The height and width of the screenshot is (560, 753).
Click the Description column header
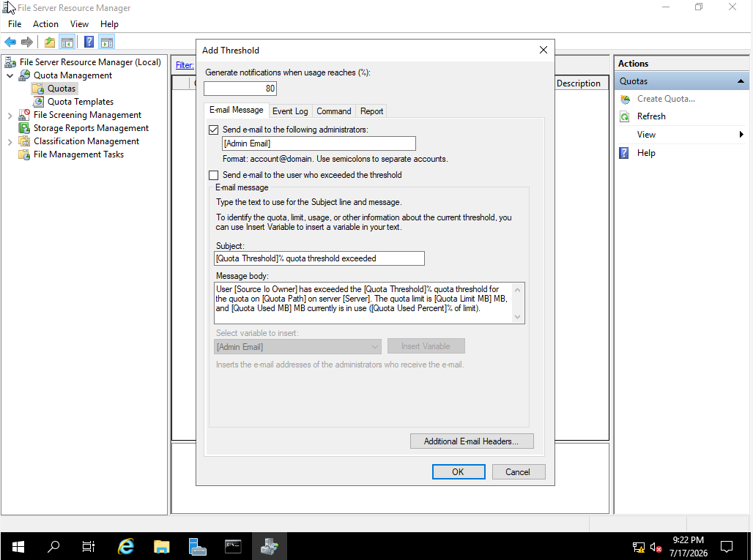(x=579, y=83)
